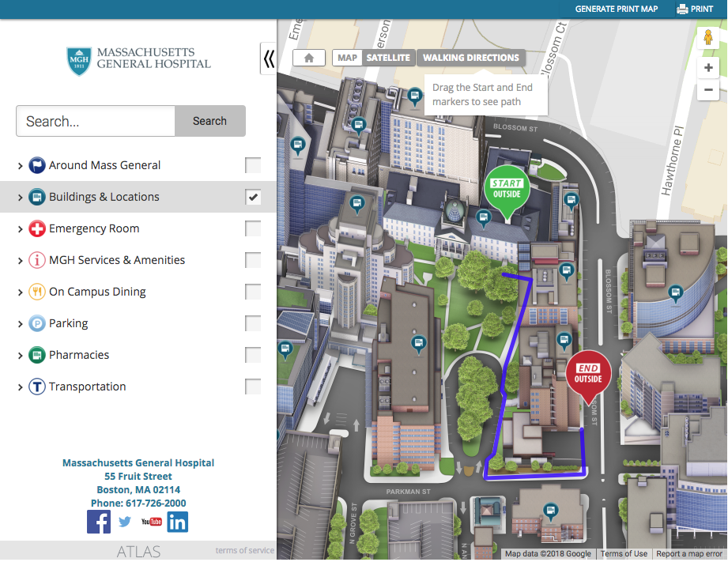Viewport: 728px width, 562px height.
Task: Check the On Campus Dining checkbox
Action: pyautogui.click(x=253, y=292)
